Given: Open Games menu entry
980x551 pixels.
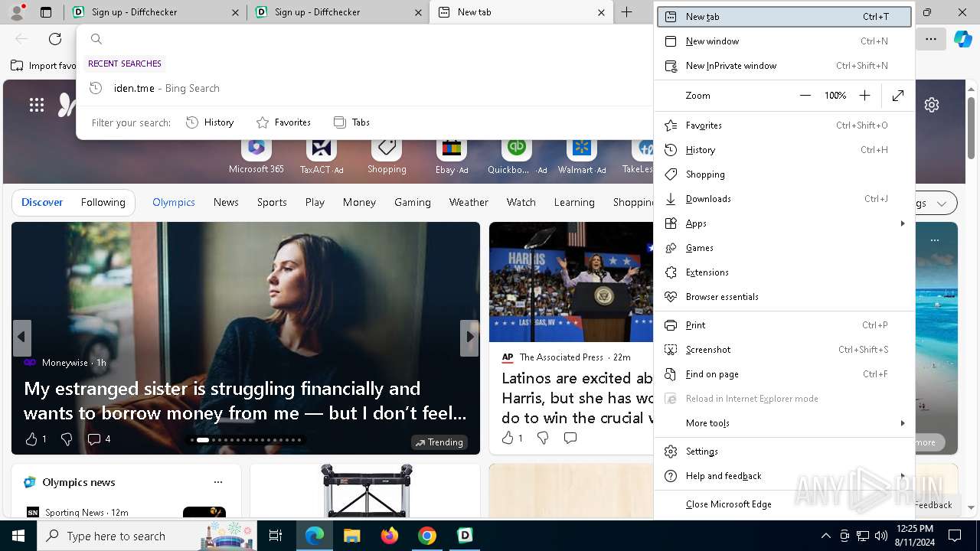Looking at the screenshot, I should [x=784, y=248].
